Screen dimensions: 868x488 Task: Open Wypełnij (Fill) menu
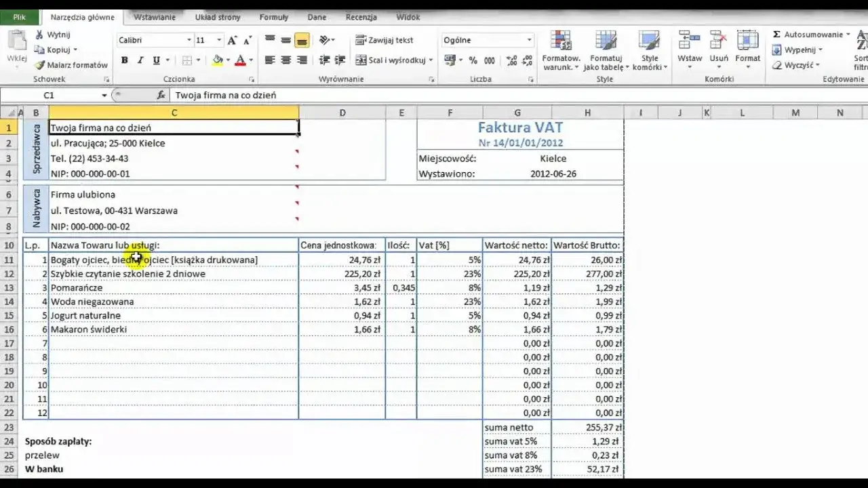pos(797,50)
